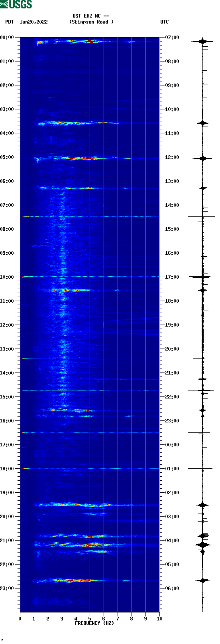This screenshot has height=644, width=220.
Task: Click the spectrogram event near 22:40 PDT
Action: coord(82,581)
